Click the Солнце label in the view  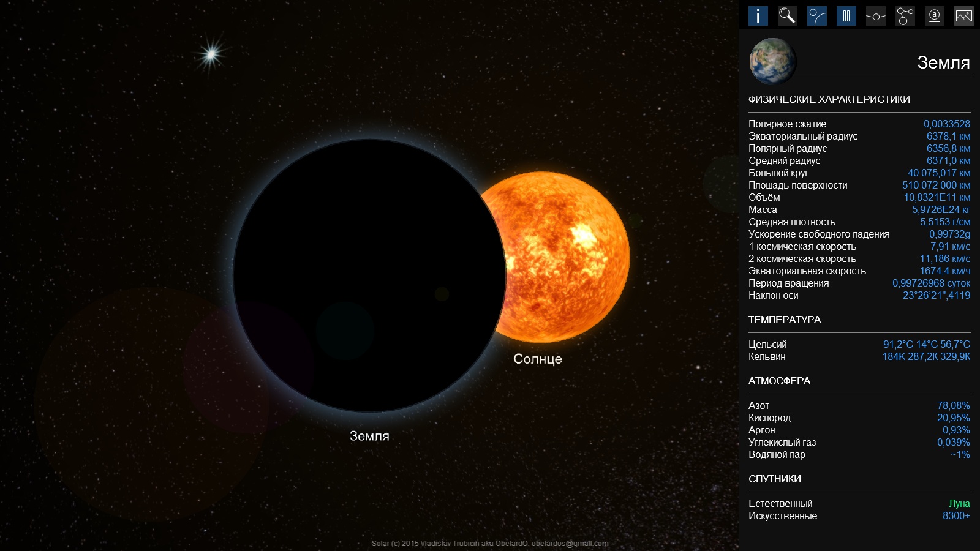(537, 359)
